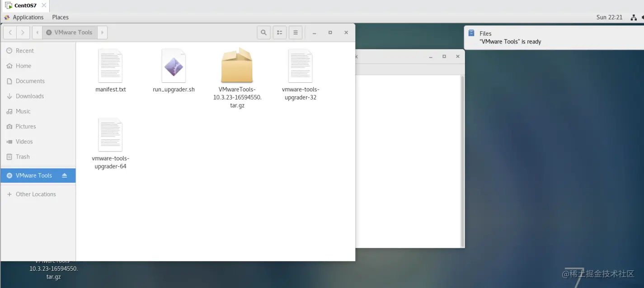
Task: Close the Files window
Action: pos(346,33)
